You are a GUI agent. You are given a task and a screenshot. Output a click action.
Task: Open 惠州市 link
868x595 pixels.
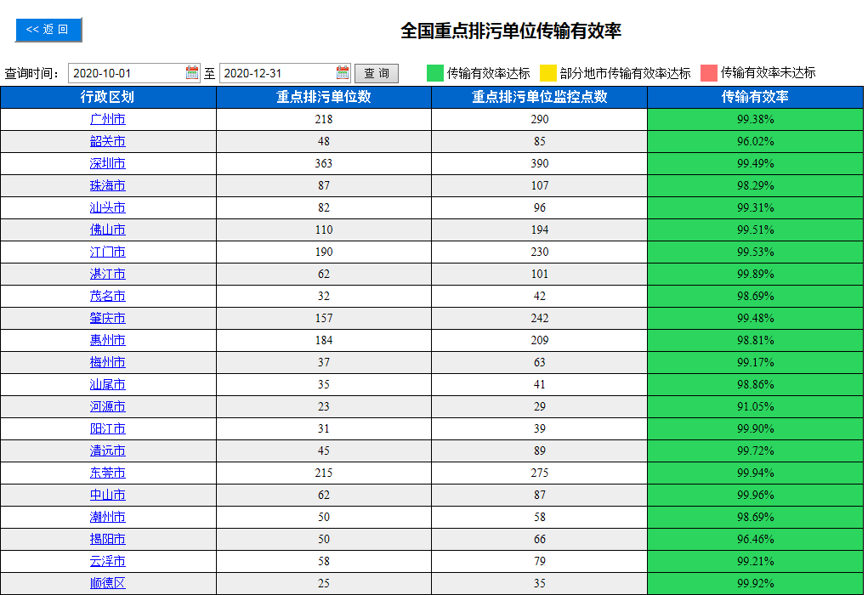click(108, 340)
